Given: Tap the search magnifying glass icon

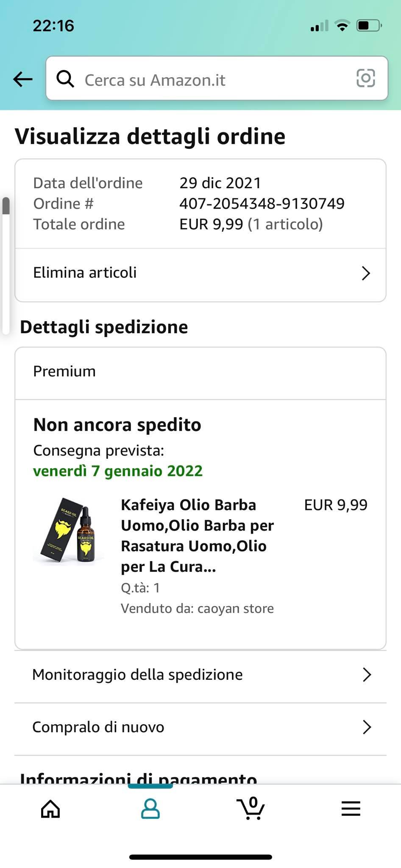Looking at the screenshot, I should pos(65,79).
